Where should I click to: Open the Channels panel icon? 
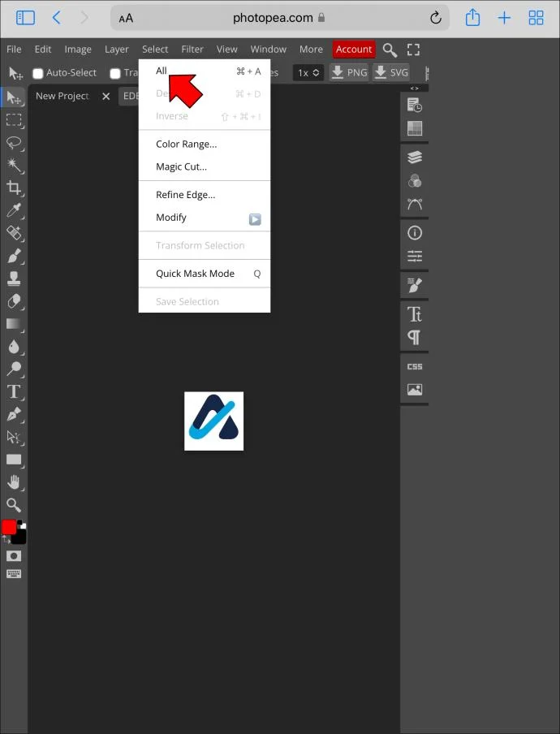coord(415,181)
